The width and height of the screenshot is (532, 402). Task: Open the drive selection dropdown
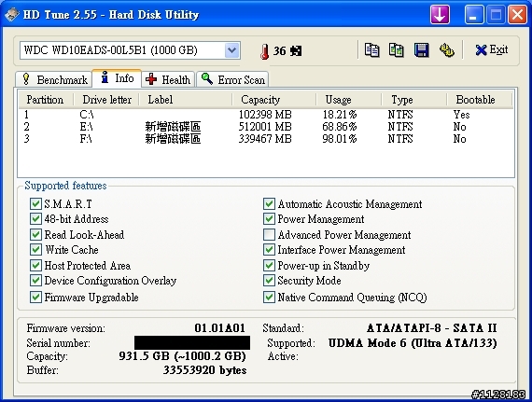(x=232, y=50)
